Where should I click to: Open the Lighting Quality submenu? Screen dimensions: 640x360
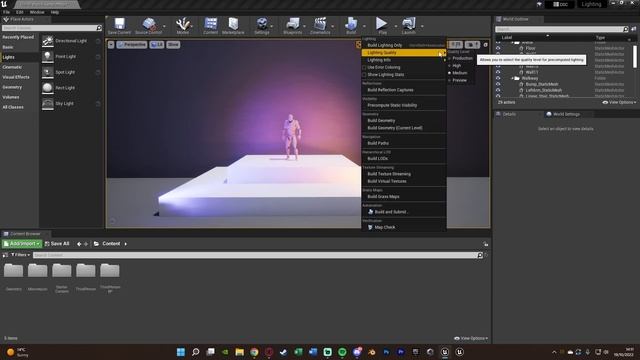(x=403, y=53)
